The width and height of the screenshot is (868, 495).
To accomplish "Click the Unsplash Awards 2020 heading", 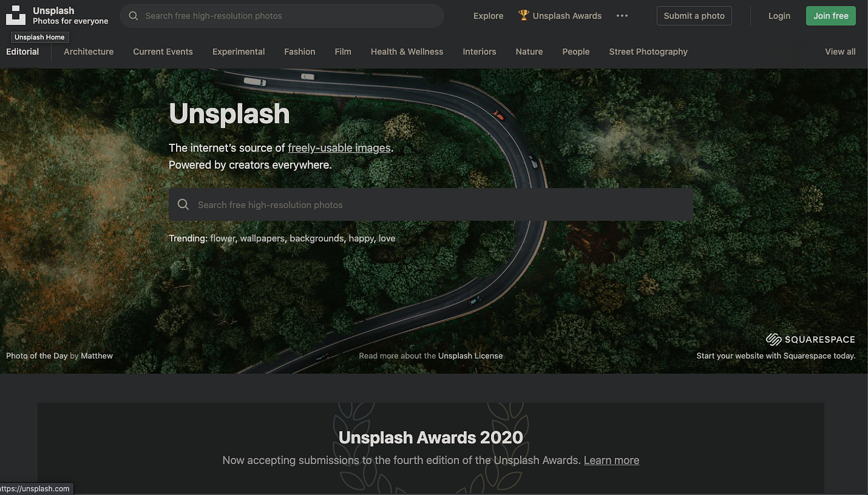I will (x=431, y=437).
